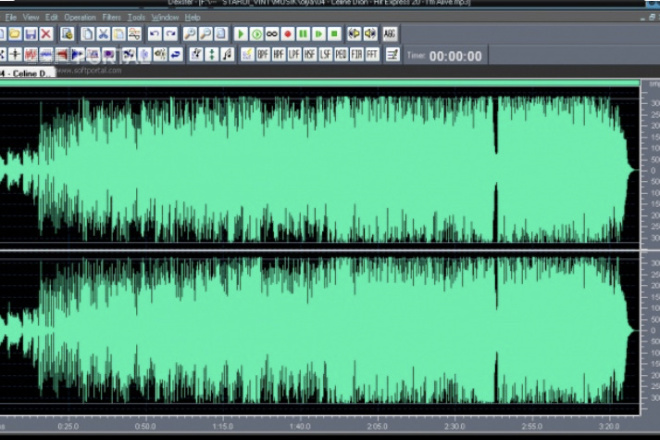The image size is (660, 440).
Task: Copy the selection with the copy icon
Action: [88, 34]
